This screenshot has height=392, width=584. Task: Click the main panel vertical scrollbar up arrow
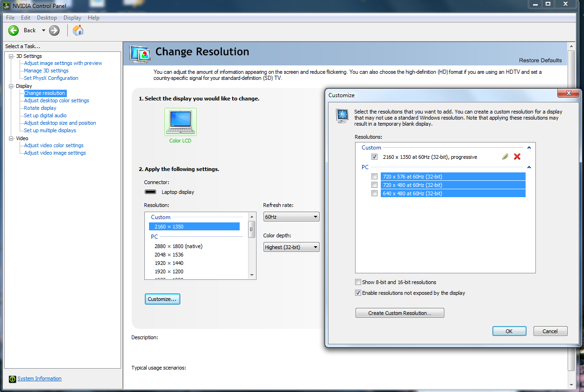[571, 46]
